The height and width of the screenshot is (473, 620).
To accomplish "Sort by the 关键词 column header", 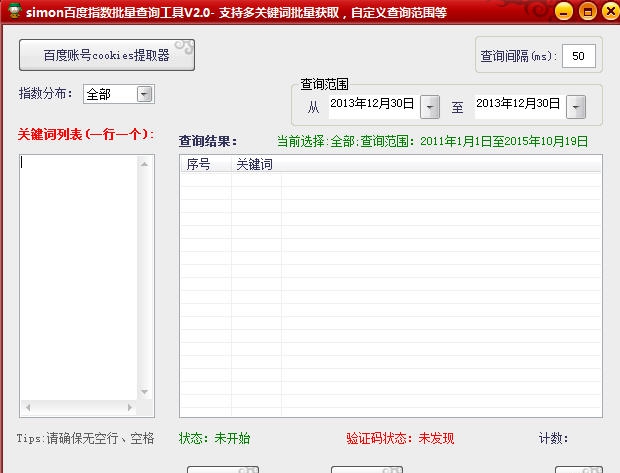I will point(257,164).
